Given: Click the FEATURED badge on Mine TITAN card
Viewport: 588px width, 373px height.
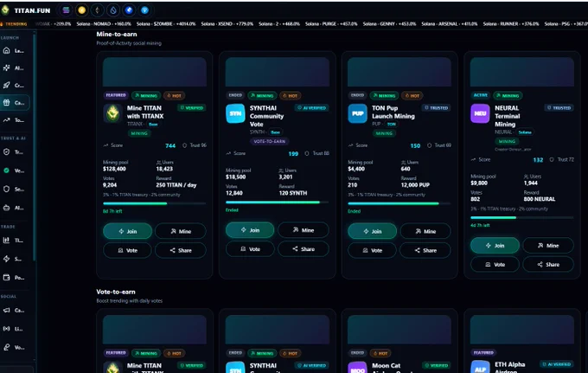Looking at the screenshot, I should [116, 95].
